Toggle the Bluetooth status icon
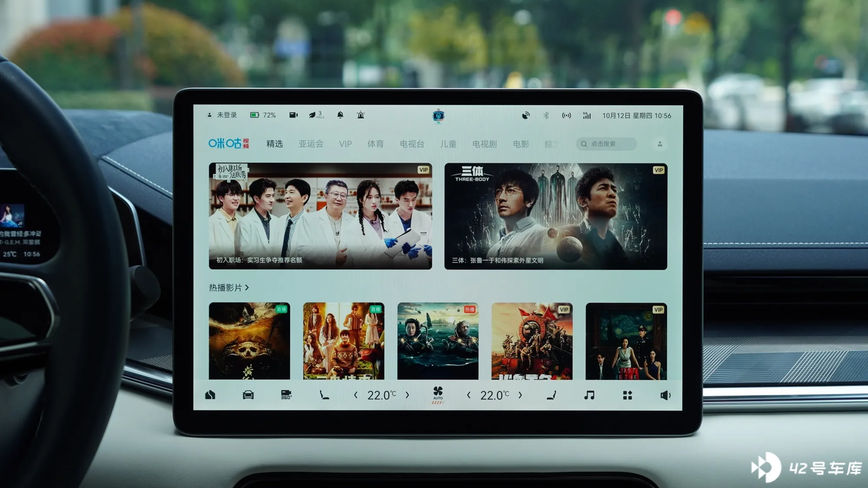Screen dimensions: 868x488 click(546, 115)
